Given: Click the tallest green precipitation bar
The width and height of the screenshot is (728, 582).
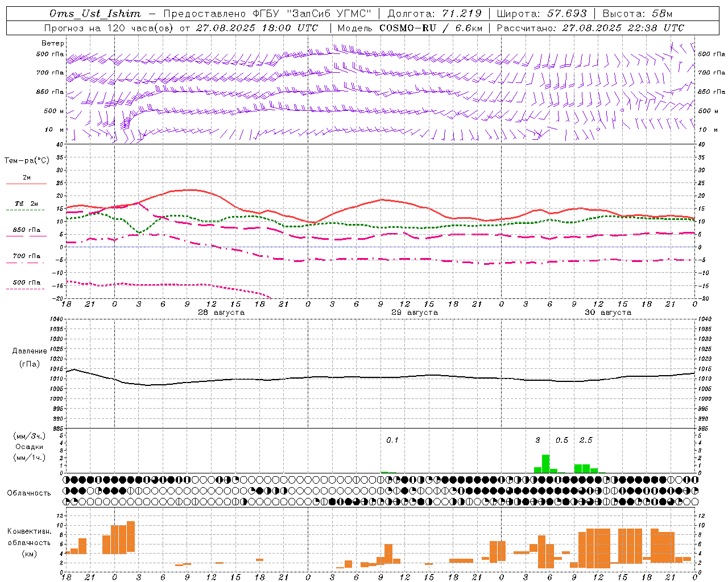Looking at the screenshot, I should [x=545, y=464].
